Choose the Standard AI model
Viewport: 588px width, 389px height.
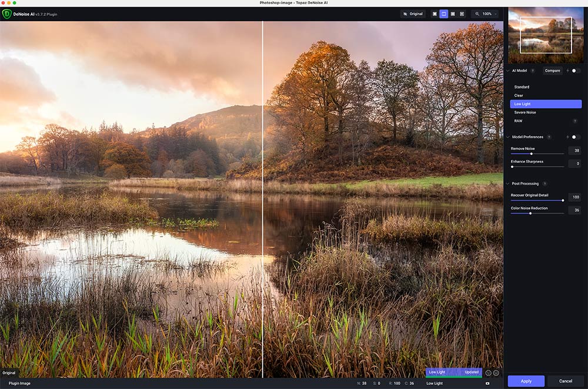522,87
